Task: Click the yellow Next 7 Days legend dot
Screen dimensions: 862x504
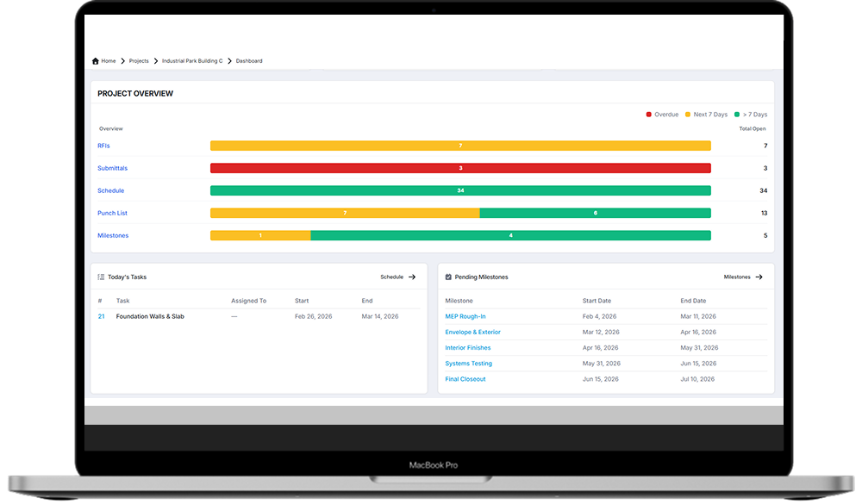Action: click(x=686, y=114)
